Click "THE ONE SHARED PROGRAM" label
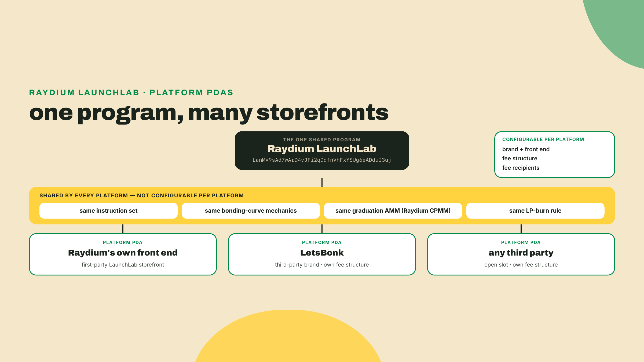The width and height of the screenshot is (644, 362). [x=322, y=140]
